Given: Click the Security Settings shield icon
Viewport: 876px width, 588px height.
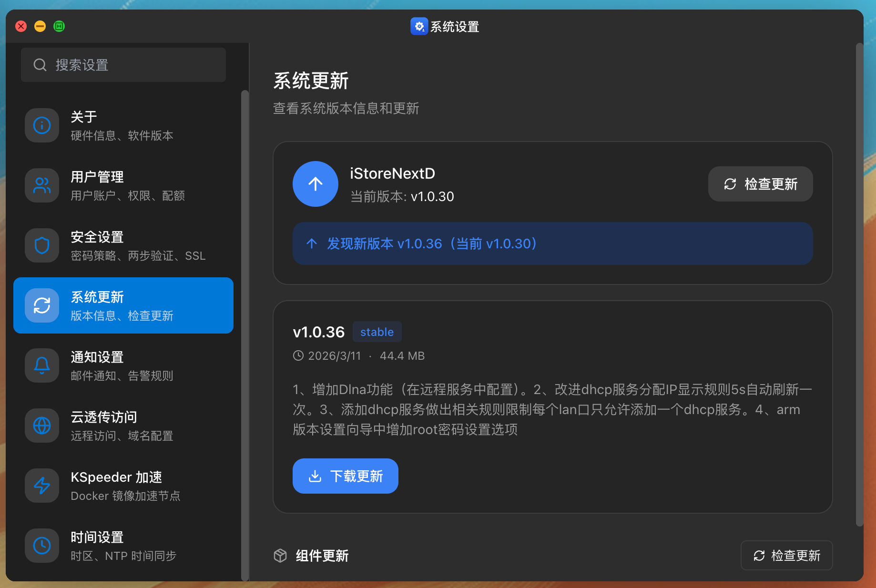Looking at the screenshot, I should pos(42,245).
